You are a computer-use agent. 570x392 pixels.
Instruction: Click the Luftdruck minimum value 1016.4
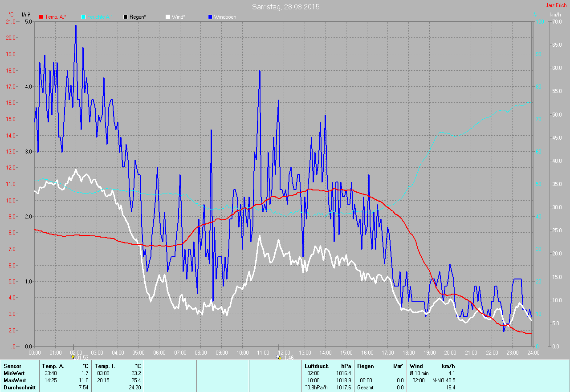(343, 373)
